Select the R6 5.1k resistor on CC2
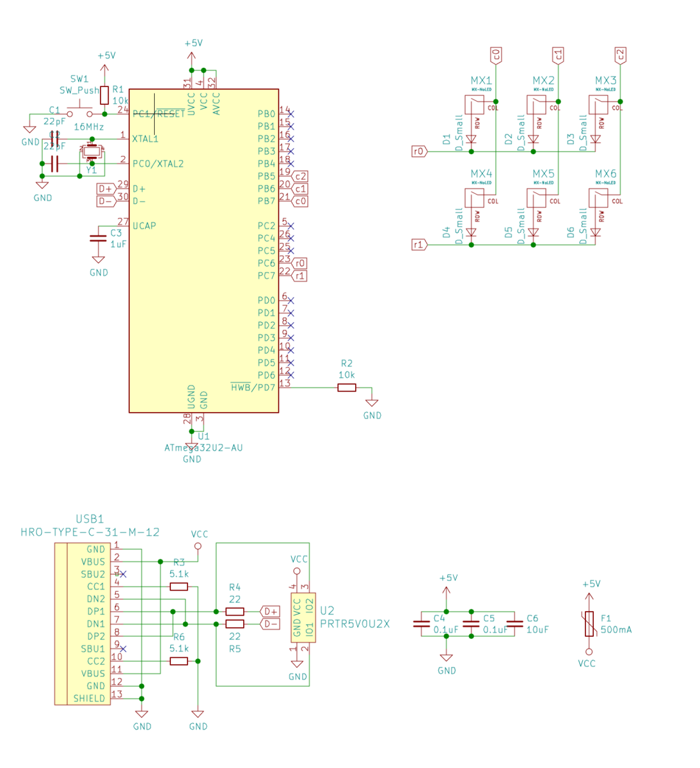 coord(179,661)
